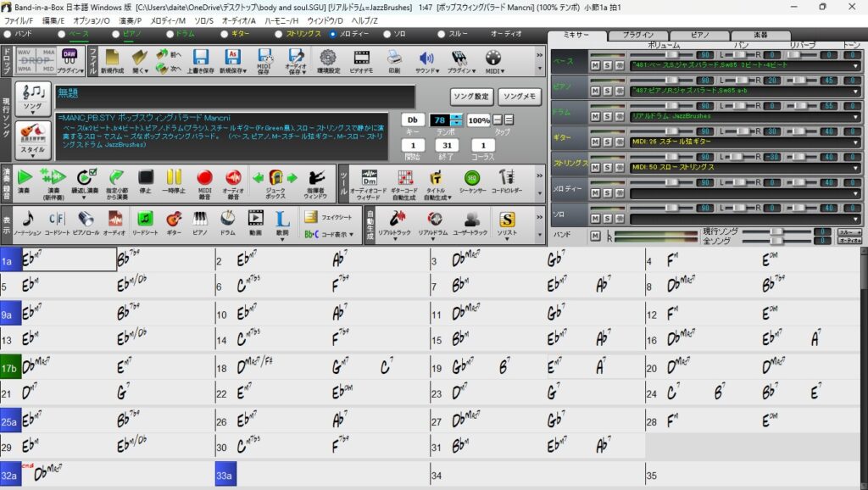Open the Soloist (ソリスト) dropdown
Screen dimensions: 868x490
[x=507, y=224]
